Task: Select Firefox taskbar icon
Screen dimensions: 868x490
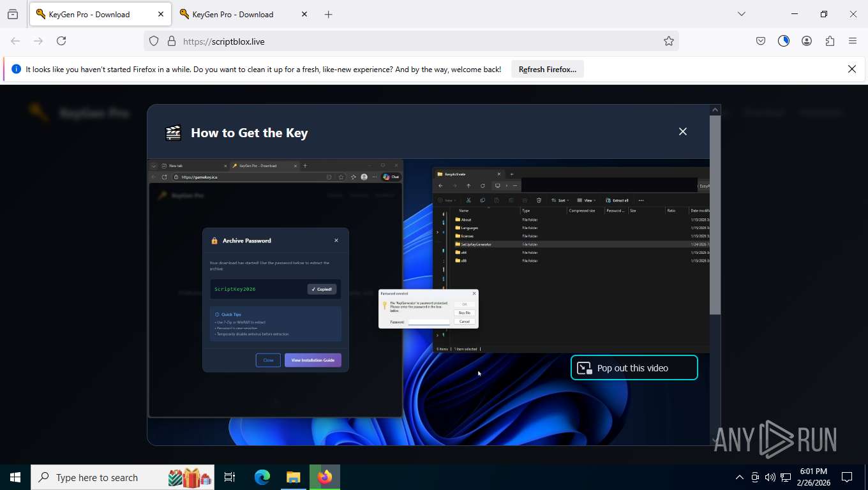Action: point(325,477)
